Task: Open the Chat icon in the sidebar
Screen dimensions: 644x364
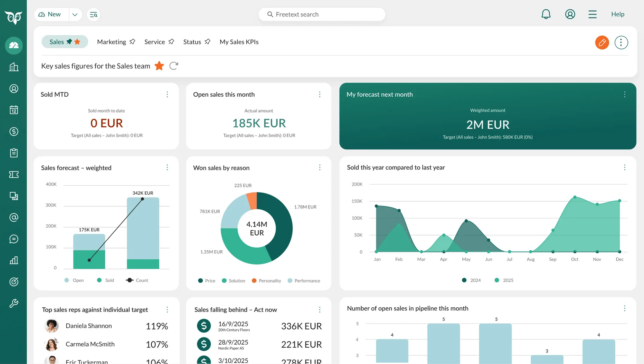Action: (14, 239)
